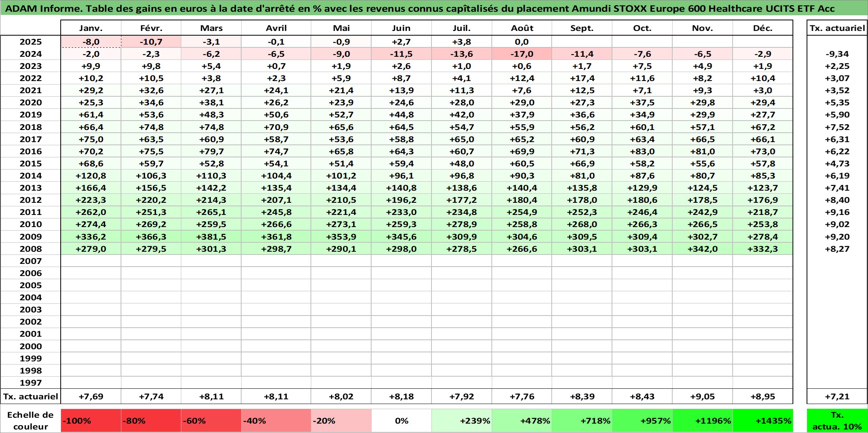This screenshot has width=868, height=433.
Task: Select the -80% red scale swatch
Action: tap(151, 421)
